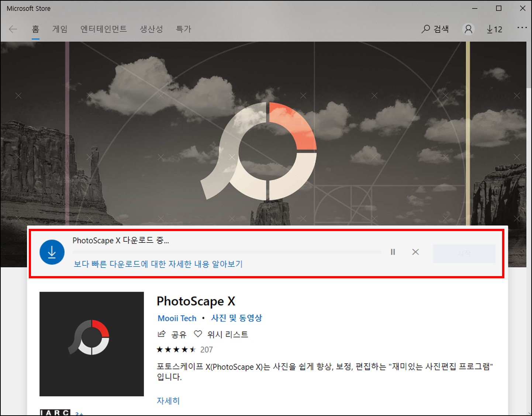Image resolution: width=532 pixels, height=416 pixels.
Task: Maximize the Microsoft Store window
Action: click(x=498, y=8)
